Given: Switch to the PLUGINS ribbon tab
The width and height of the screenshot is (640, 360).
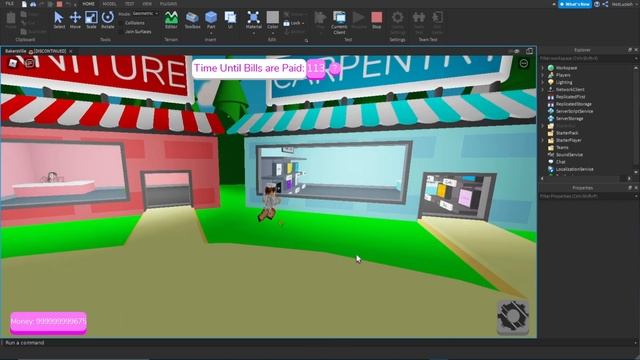Looking at the screenshot, I should coord(168,4).
